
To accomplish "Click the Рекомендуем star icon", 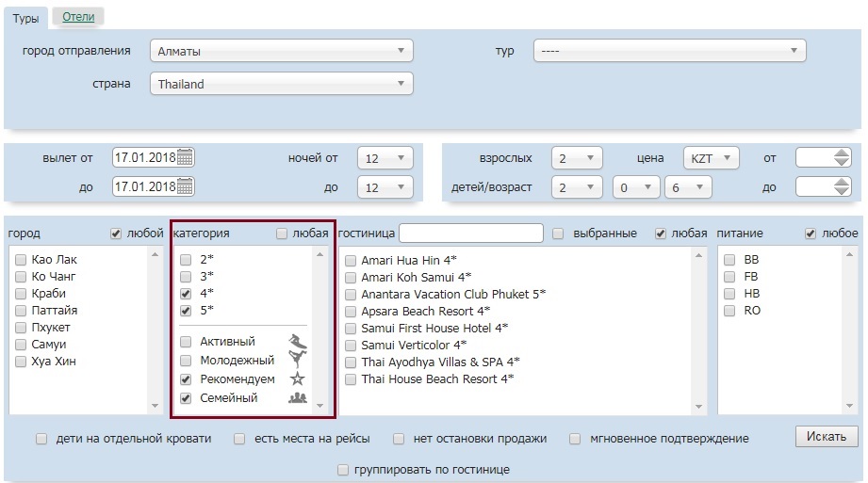I will 298,378.
